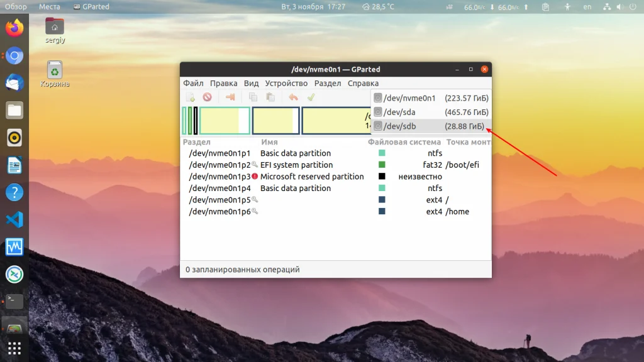Select the /dev/nvme0n1p1 partition row
This screenshot has height=362, width=644.
coord(336,153)
